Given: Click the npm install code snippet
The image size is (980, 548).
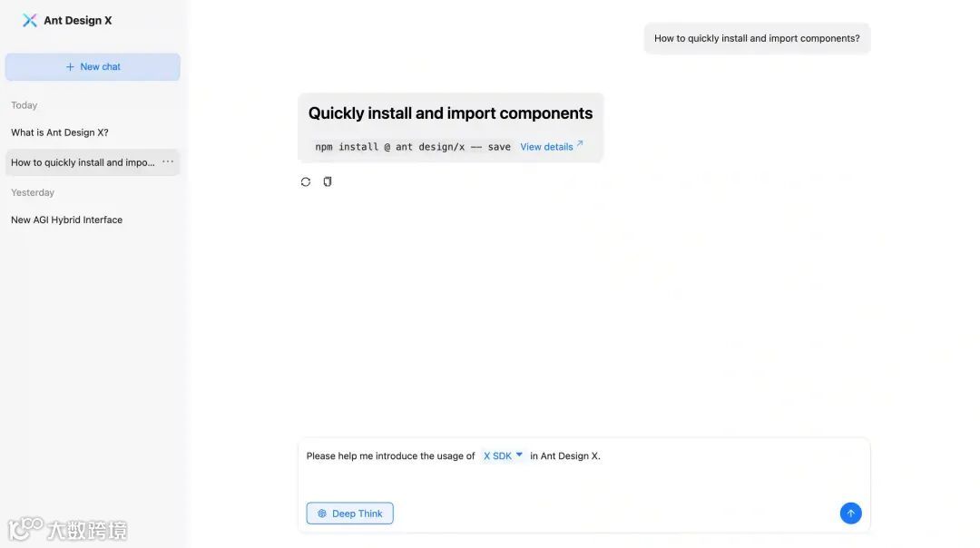Looking at the screenshot, I should [x=413, y=147].
